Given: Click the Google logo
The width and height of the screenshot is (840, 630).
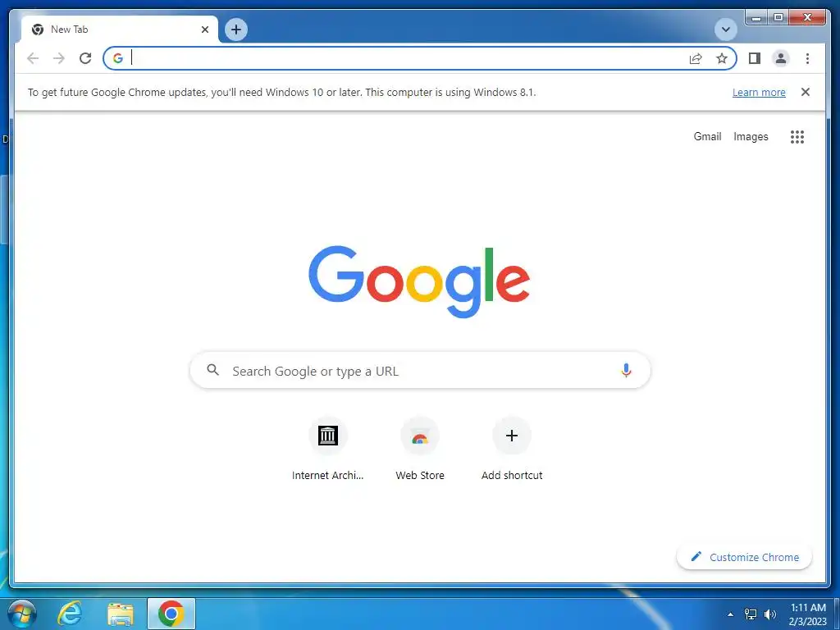Looking at the screenshot, I should coord(419,281).
